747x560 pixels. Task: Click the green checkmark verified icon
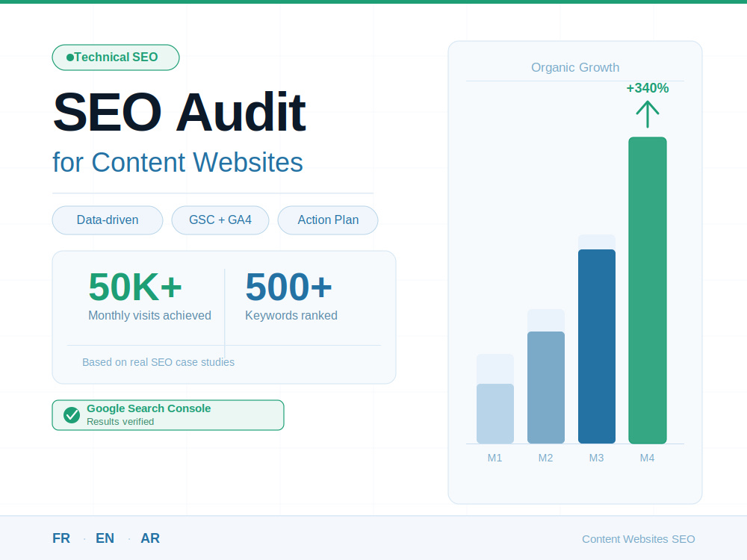click(72, 415)
